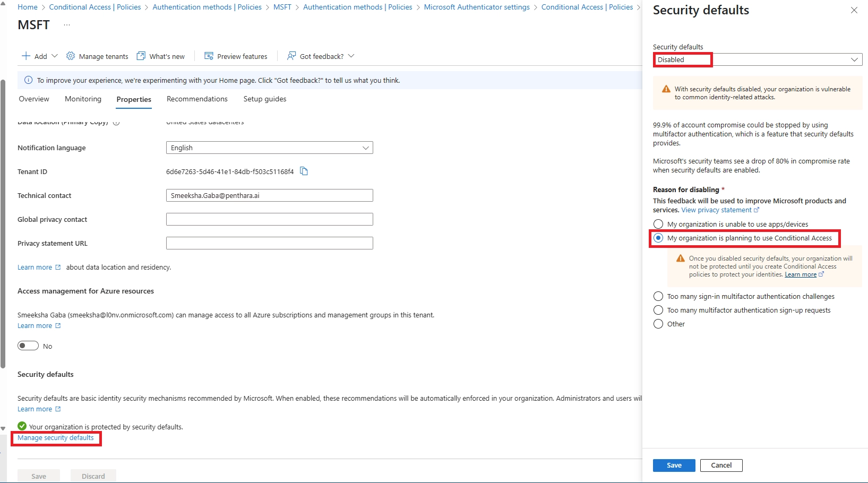This screenshot has height=483, width=868.
Task: Select 'Too many multifactor authentication sign-up requests'
Action: click(658, 310)
